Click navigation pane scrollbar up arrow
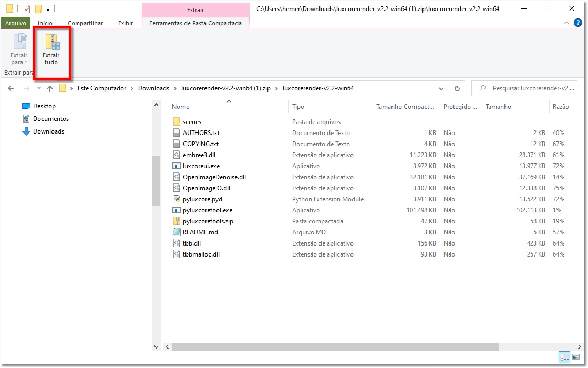588x368 pixels. tap(157, 106)
